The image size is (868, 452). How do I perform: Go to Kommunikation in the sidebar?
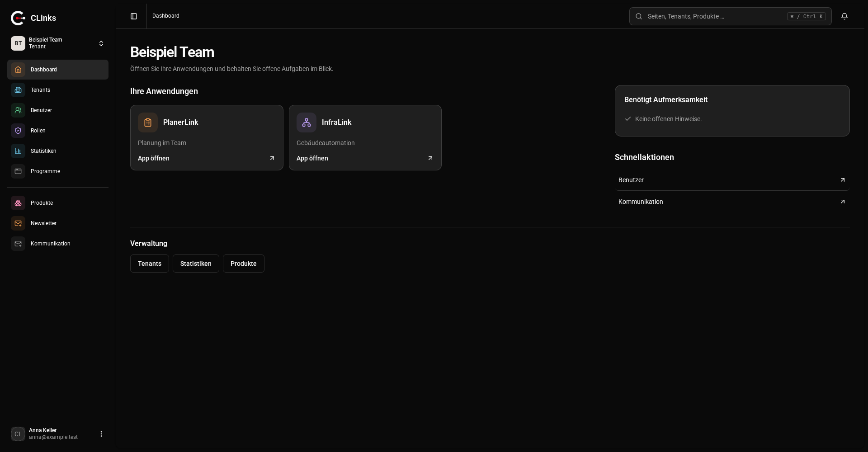click(x=58, y=244)
